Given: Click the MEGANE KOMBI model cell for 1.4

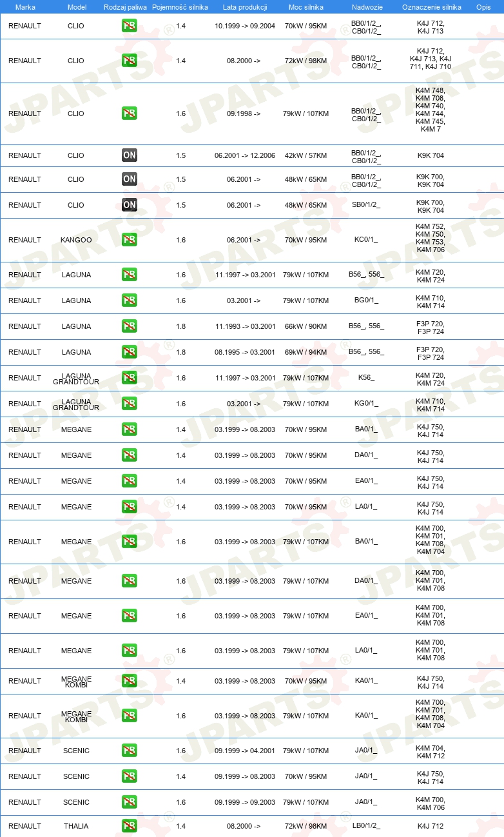Looking at the screenshot, I should 76,682.
